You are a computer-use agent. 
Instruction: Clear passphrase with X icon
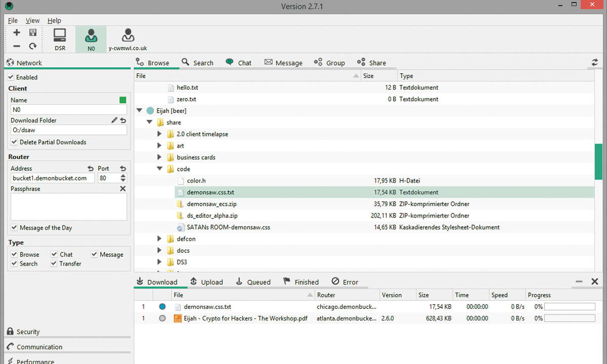click(123, 189)
